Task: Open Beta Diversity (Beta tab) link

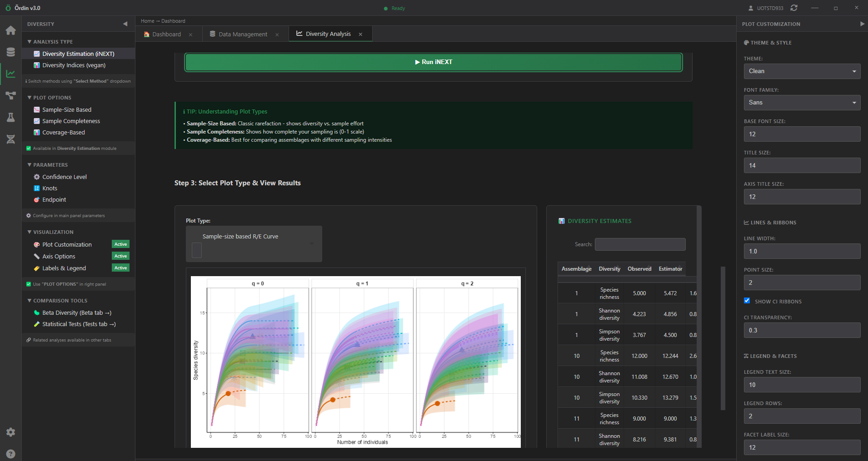Action: tap(76, 312)
